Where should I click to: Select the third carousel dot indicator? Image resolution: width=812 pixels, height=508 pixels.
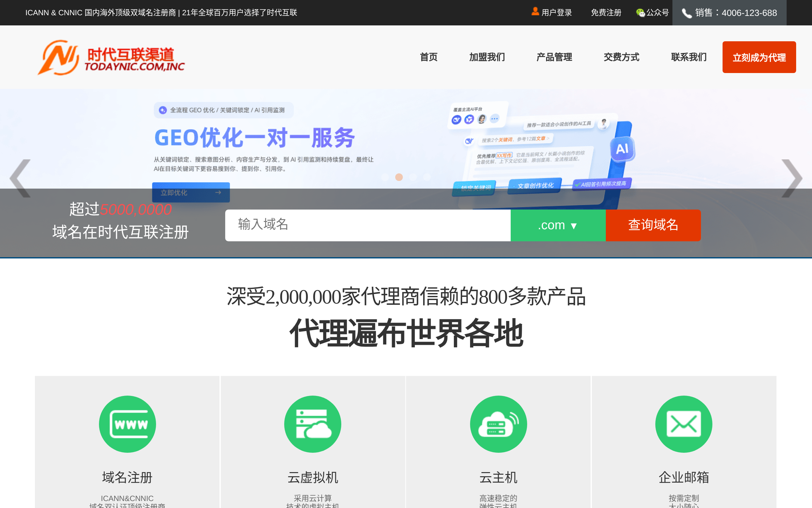point(413,177)
